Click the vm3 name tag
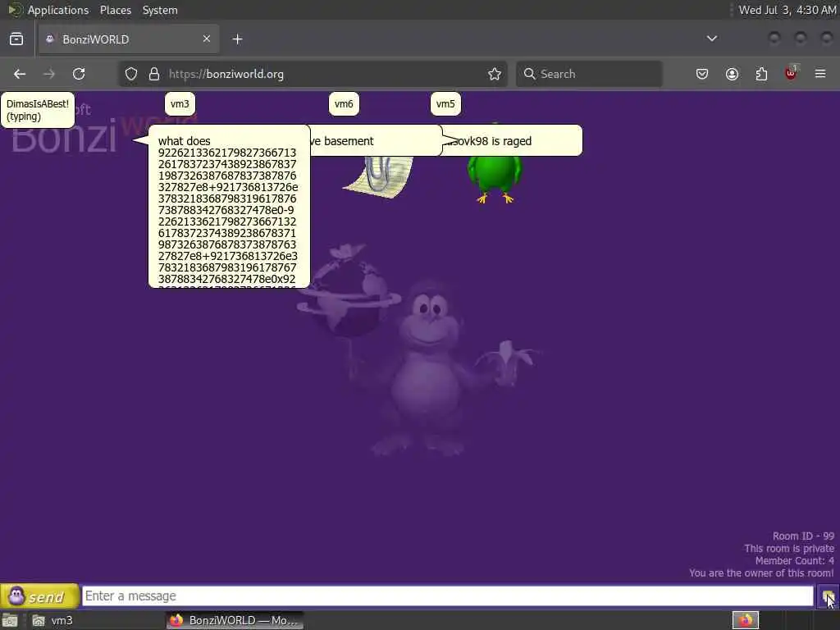The width and height of the screenshot is (840, 630). 180,104
